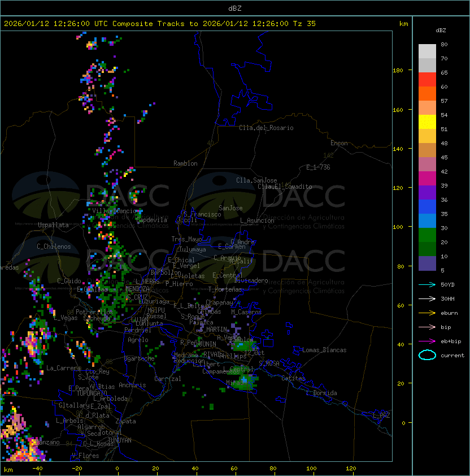Select the bright yellow legend swatch between 54 and 51
Image resolution: width=470 pixels, height=476 pixels.
point(427,122)
